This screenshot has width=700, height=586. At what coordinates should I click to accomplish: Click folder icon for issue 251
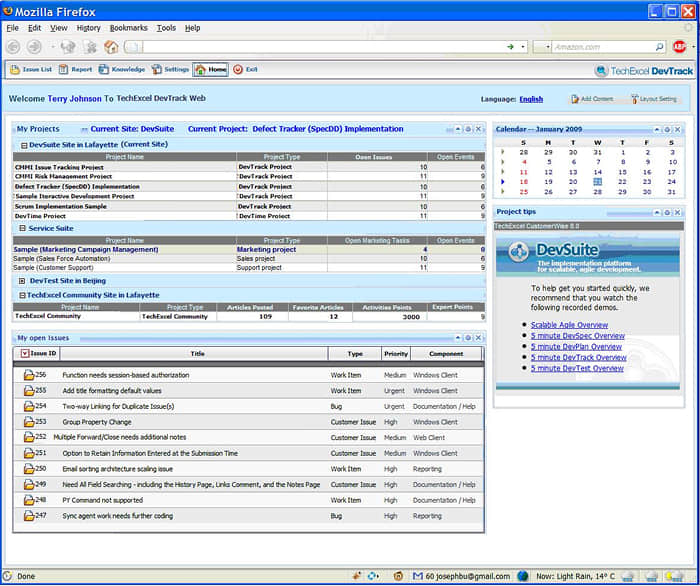pyautogui.click(x=29, y=453)
